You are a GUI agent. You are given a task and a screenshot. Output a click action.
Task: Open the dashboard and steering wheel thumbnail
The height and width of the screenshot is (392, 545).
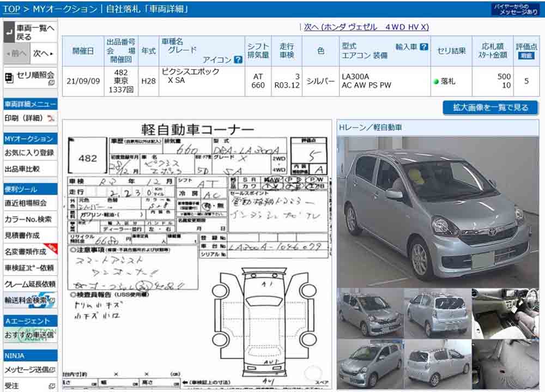505,313
